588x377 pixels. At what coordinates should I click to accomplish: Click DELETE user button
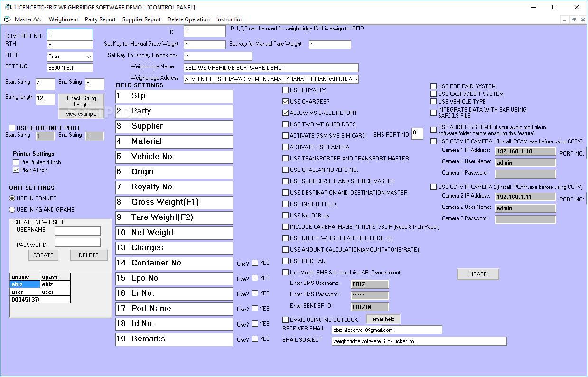coord(89,255)
